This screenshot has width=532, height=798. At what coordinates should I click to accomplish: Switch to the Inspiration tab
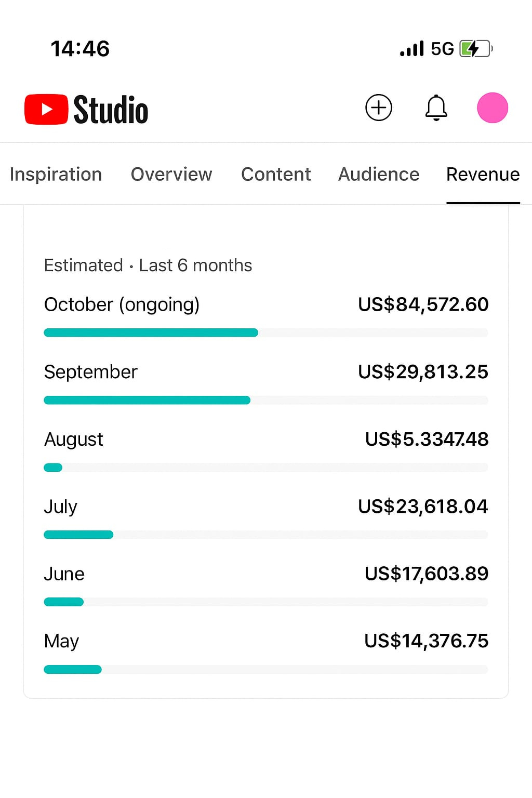pyautogui.click(x=56, y=175)
